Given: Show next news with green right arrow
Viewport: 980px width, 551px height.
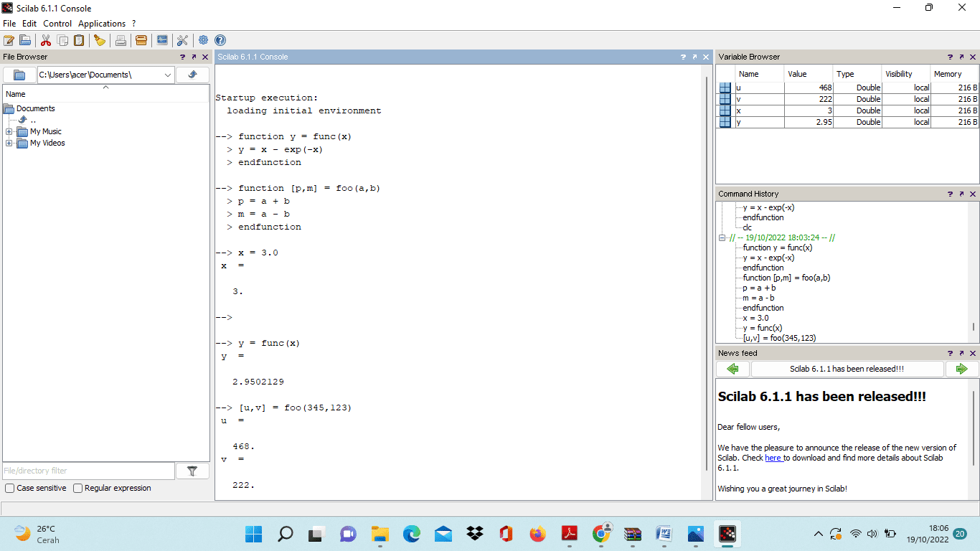Looking at the screenshot, I should coord(961,369).
